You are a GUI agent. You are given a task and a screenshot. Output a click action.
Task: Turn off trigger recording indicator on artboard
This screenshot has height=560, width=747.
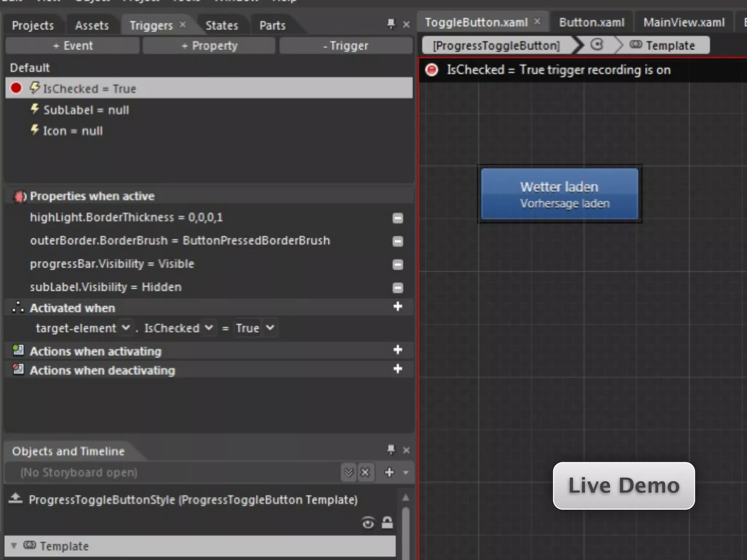pyautogui.click(x=432, y=70)
